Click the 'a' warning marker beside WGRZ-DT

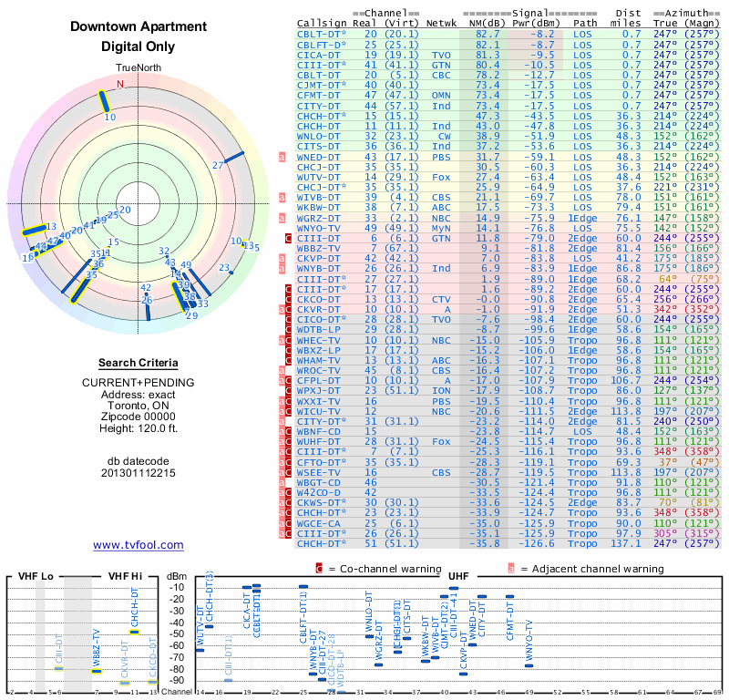tap(282, 218)
